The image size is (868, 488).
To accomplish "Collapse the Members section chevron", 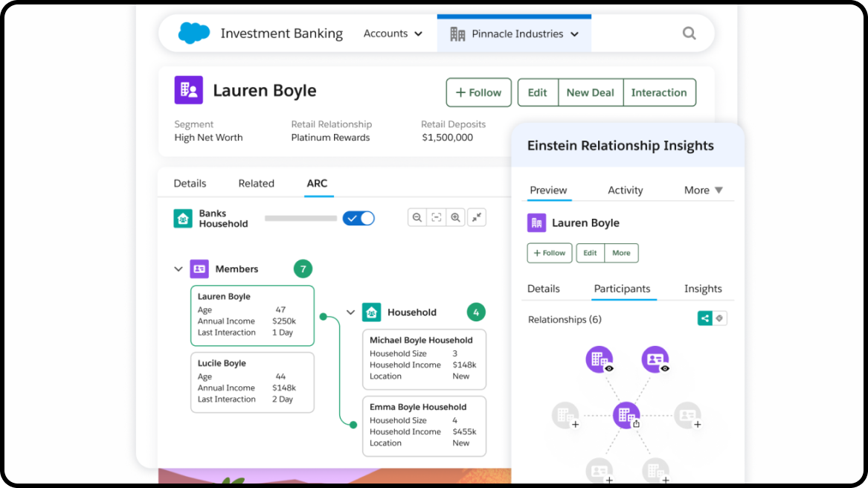I will (178, 269).
